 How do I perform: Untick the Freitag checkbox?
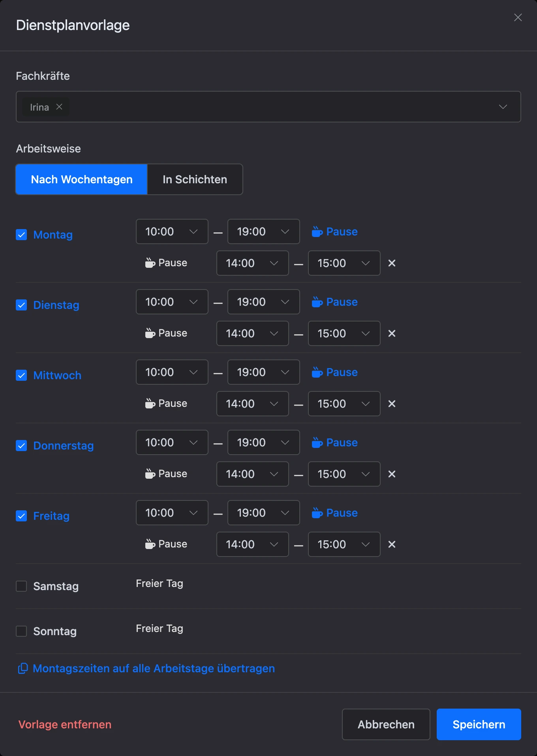[21, 516]
